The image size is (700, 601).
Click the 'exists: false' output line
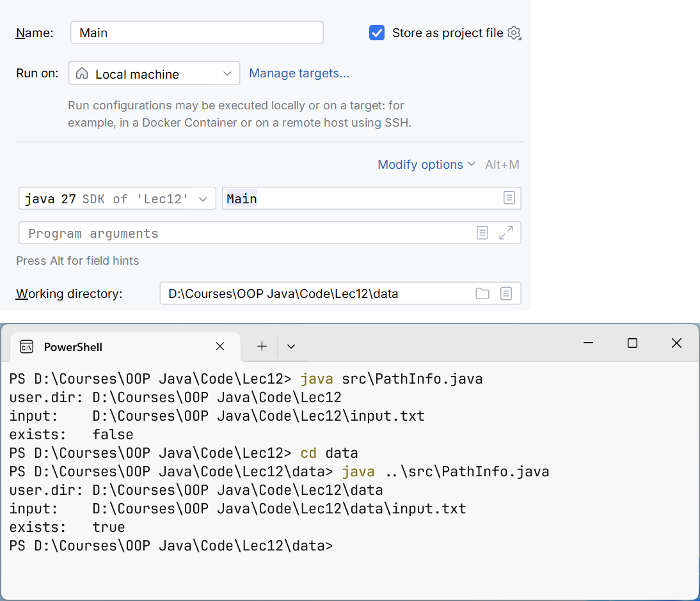[x=72, y=435]
